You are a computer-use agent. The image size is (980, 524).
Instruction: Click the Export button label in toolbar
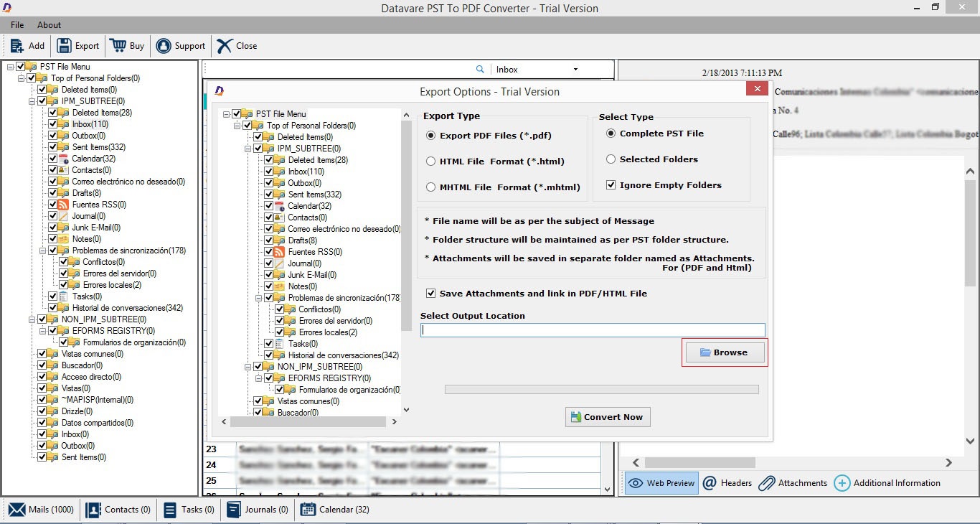point(87,46)
